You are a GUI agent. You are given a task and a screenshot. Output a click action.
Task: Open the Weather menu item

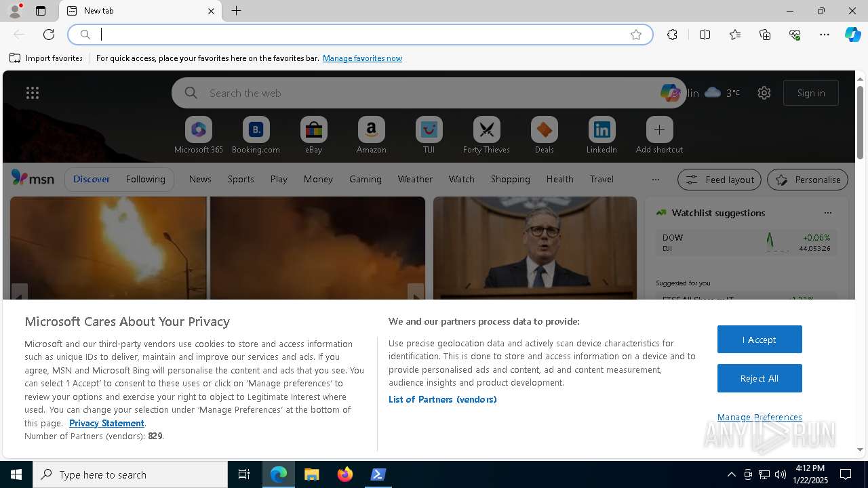pos(415,179)
